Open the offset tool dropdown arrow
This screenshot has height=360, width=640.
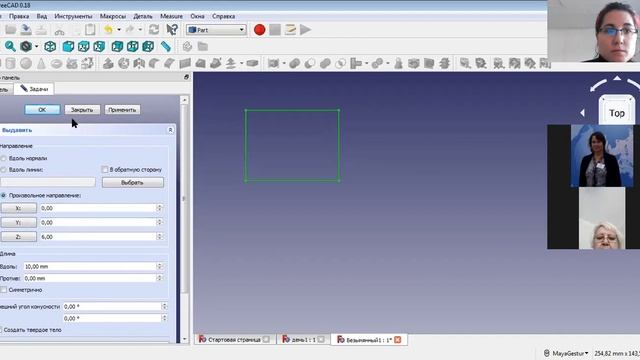[x=242, y=63]
